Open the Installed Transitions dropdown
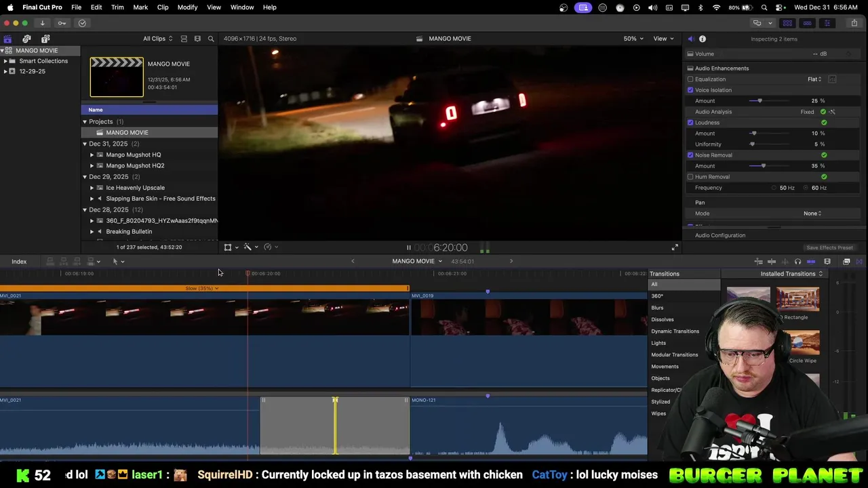This screenshot has width=868, height=488. pos(791,274)
